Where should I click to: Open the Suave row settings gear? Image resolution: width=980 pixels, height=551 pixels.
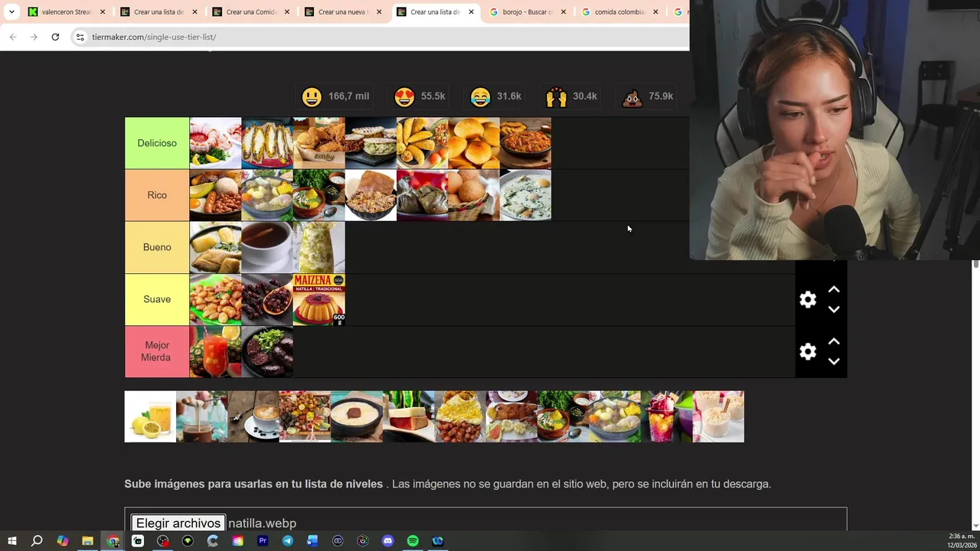[x=808, y=300]
